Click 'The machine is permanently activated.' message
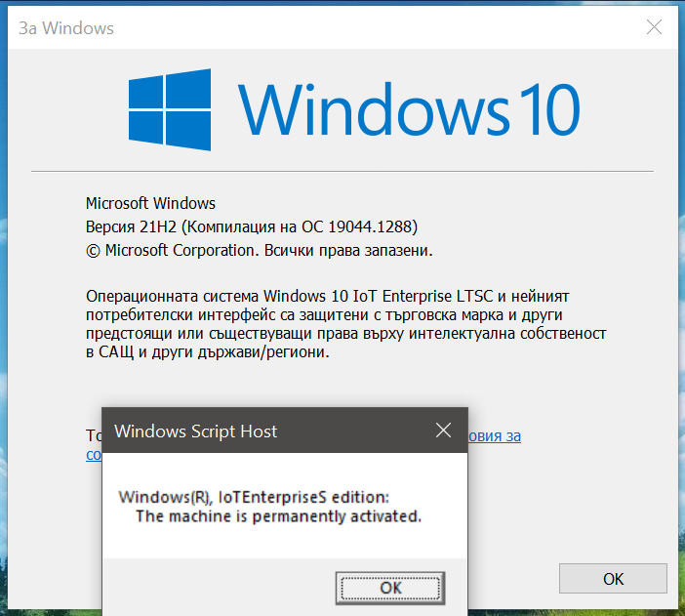 278,516
